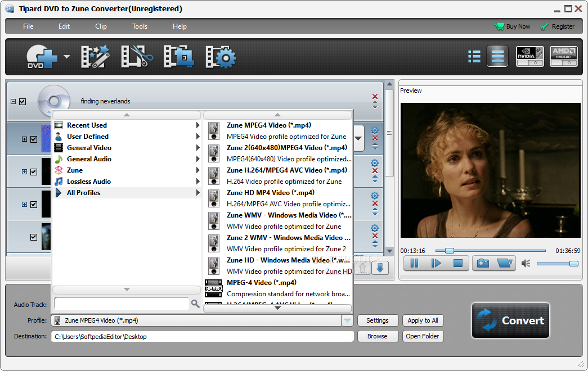Click the Load DVD toolbar icon
This screenshot has width=588, height=371.
click(41, 57)
